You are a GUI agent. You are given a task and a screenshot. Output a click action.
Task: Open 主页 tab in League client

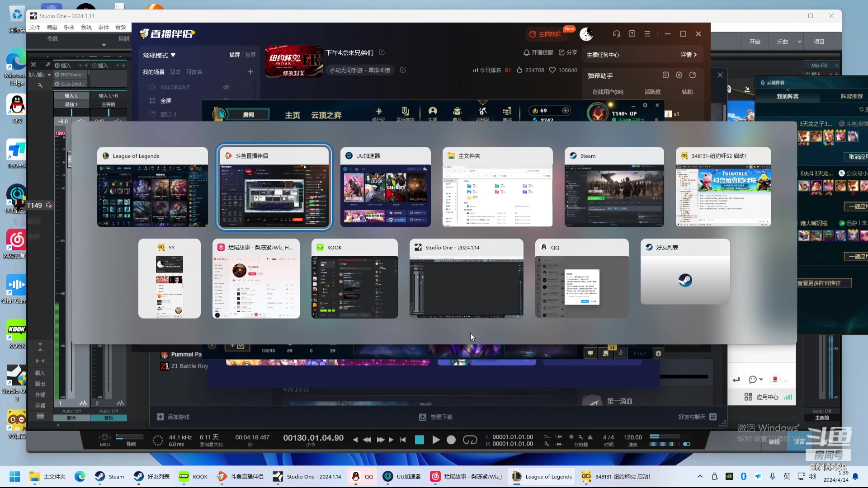292,115
